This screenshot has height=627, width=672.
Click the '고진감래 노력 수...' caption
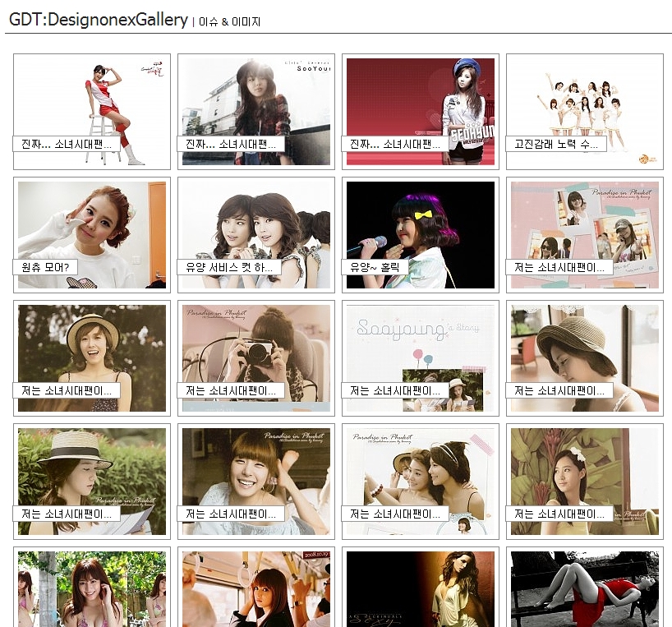point(556,144)
